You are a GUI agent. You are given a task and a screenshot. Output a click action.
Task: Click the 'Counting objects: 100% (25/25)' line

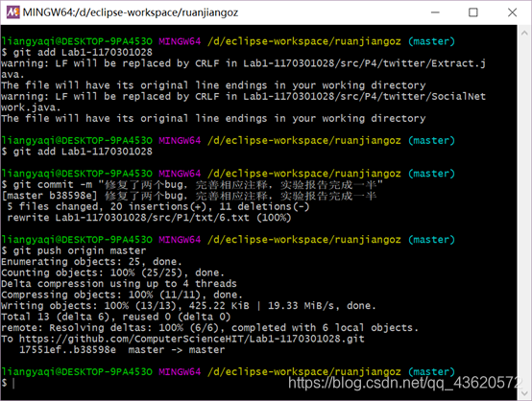(112, 272)
